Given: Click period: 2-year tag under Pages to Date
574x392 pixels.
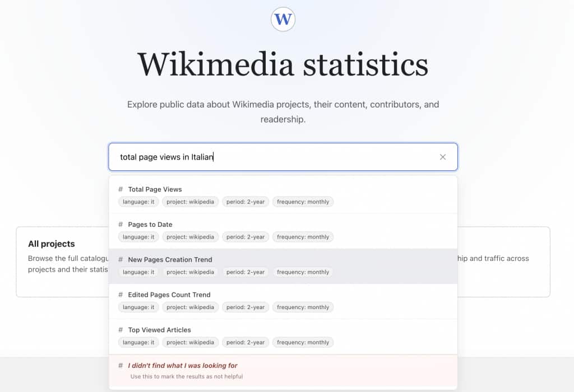Looking at the screenshot, I should click(246, 237).
